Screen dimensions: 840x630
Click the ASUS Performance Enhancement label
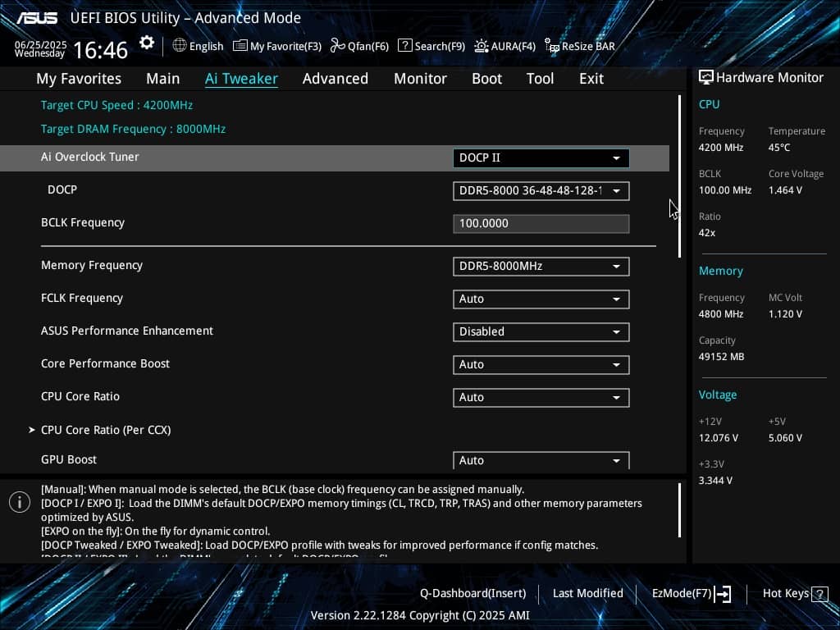[127, 331]
